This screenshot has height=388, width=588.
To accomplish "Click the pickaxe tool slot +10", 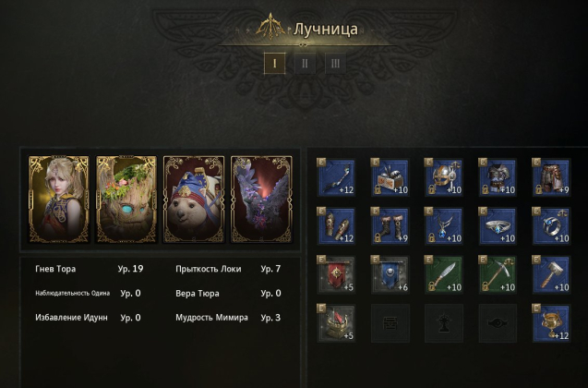I will [x=498, y=274].
